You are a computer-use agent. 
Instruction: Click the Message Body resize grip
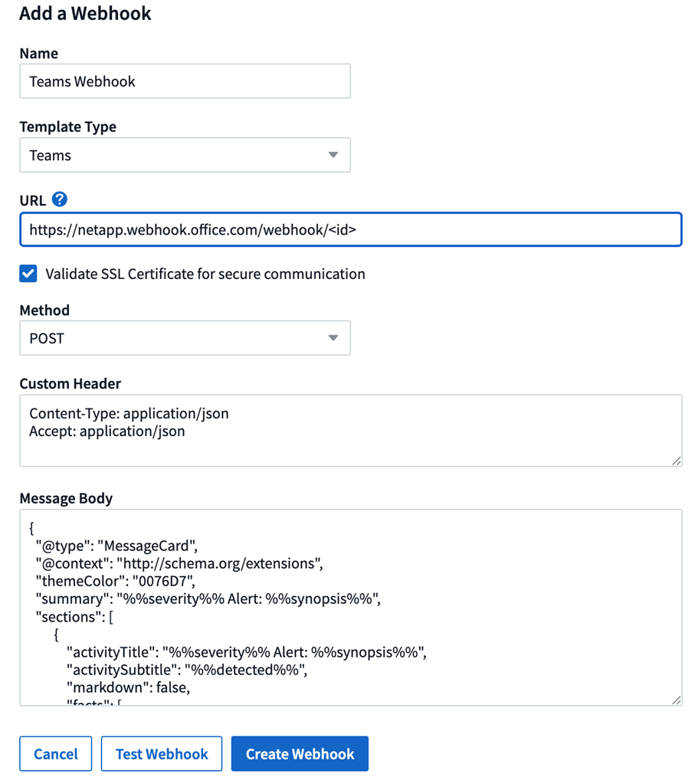pos(677,700)
